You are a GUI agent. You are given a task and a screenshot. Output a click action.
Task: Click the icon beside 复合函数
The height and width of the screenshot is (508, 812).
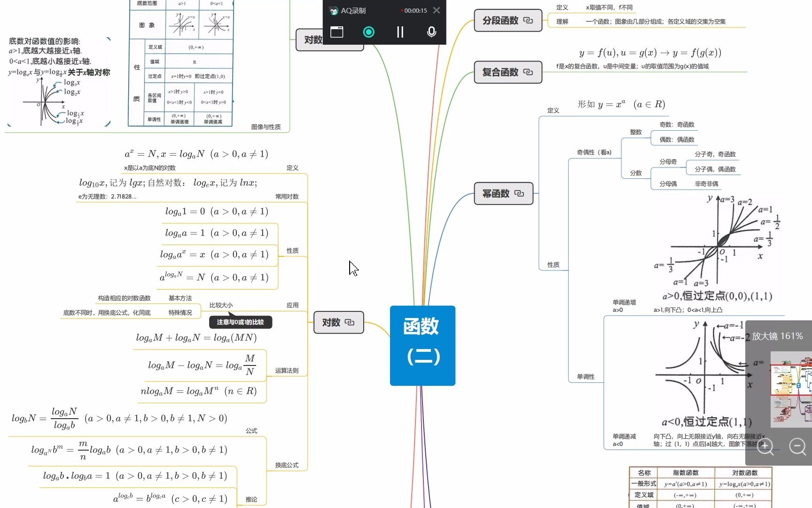pyautogui.click(x=528, y=72)
